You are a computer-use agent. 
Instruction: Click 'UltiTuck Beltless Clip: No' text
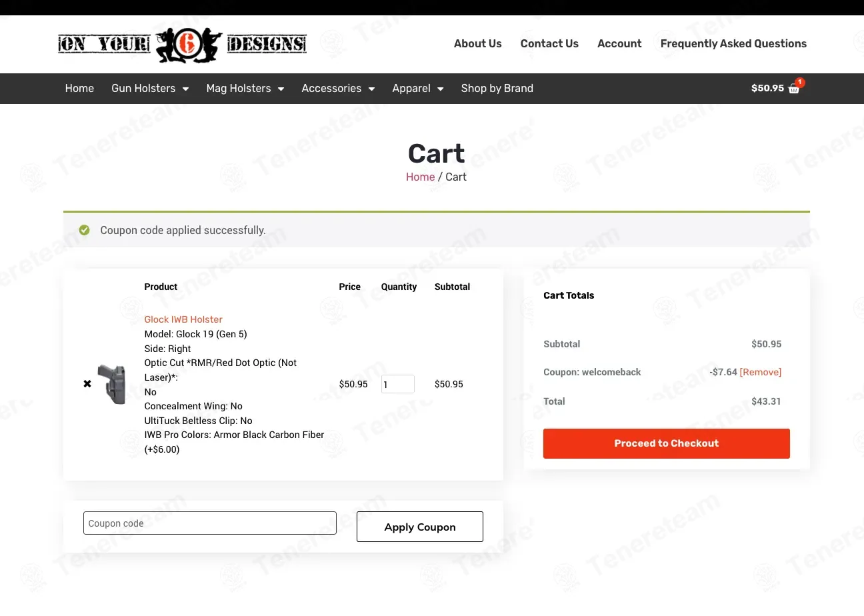click(x=199, y=421)
